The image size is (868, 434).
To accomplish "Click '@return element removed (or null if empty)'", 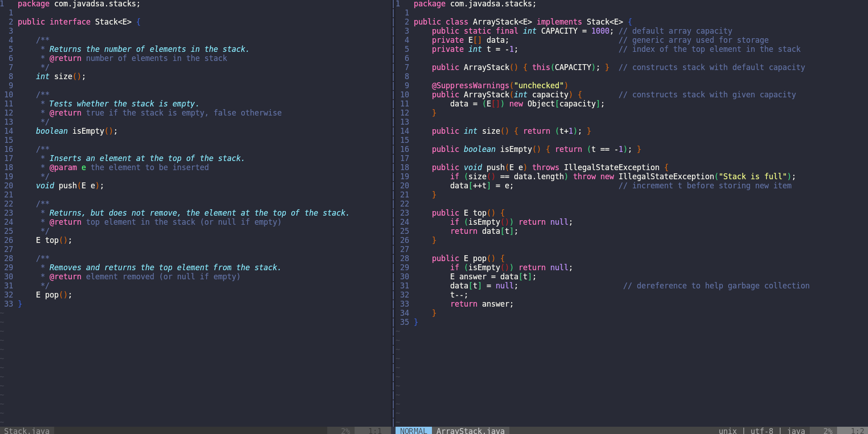I will coord(145,277).
